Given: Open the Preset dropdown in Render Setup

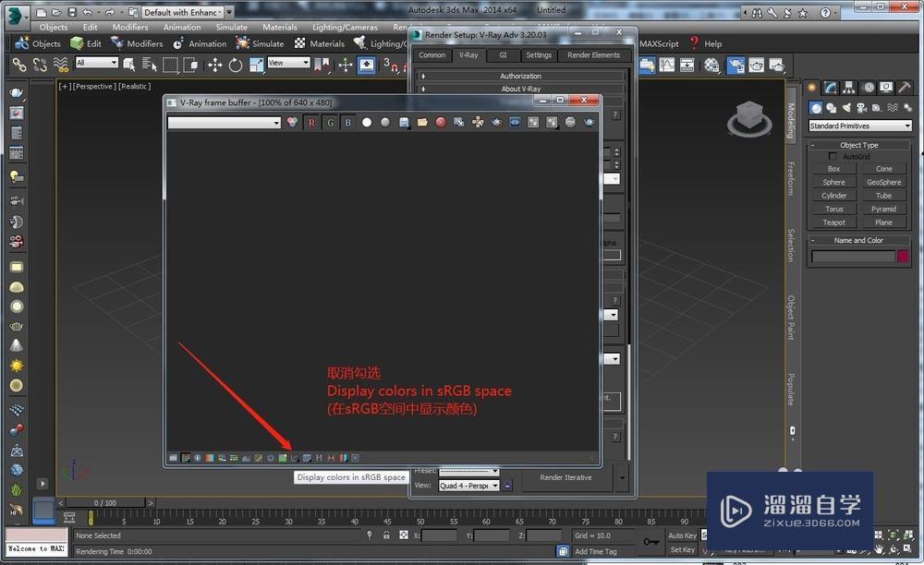Looking at the screenshot, I should coord(468,472).
